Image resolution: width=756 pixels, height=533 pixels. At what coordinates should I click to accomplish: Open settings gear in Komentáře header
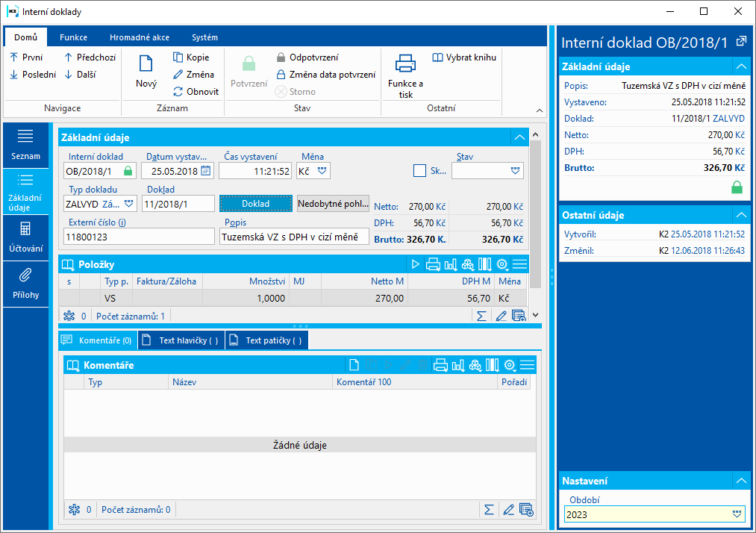(x=510, y=365)
